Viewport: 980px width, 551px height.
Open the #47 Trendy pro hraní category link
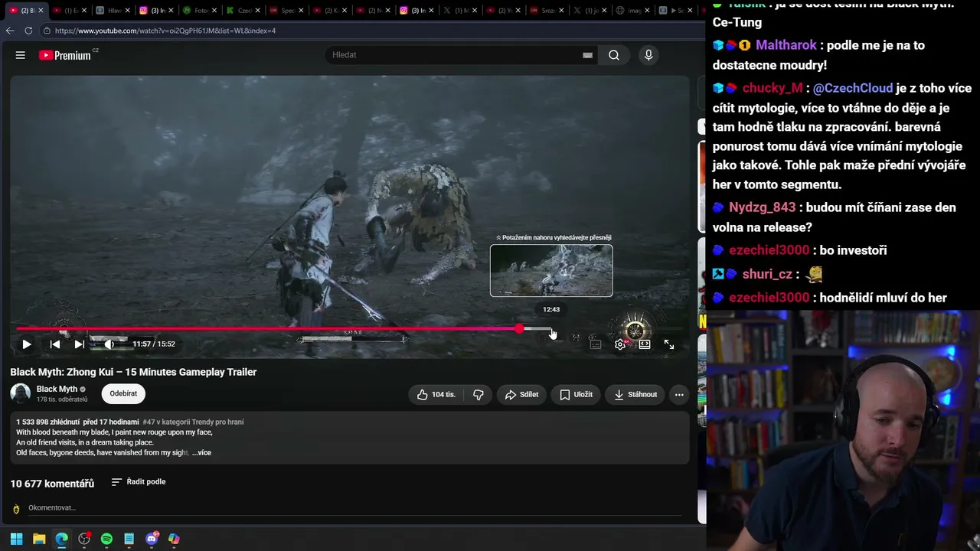(x=193, y=422)
